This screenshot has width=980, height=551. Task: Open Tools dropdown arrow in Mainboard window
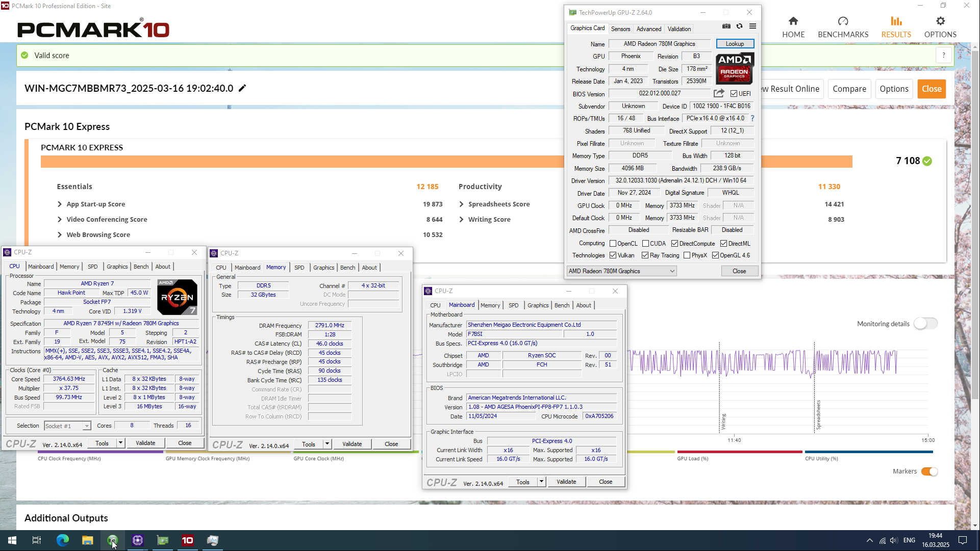tap(541, 482)
